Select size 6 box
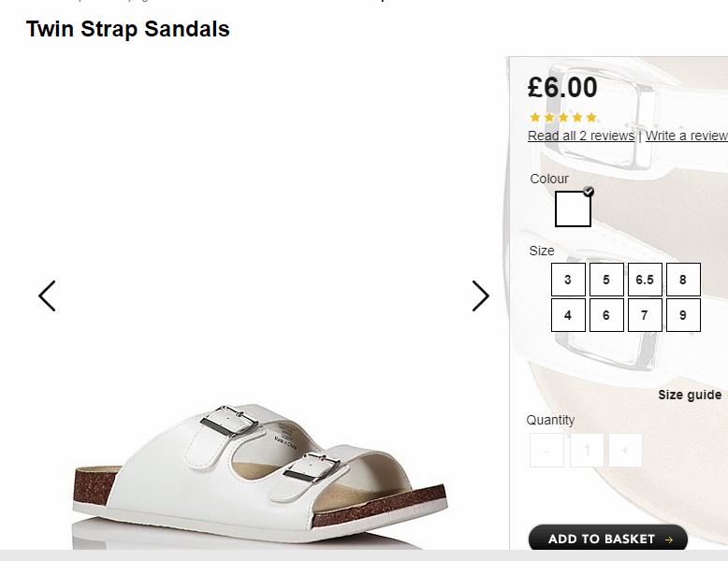 (606, 315)
